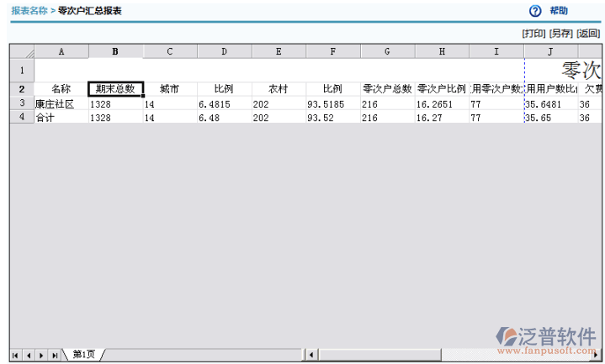Viewport: 605px width, 364px height.
Task: Click the 康庄社区 cell
Action: (x=61, y=103)
